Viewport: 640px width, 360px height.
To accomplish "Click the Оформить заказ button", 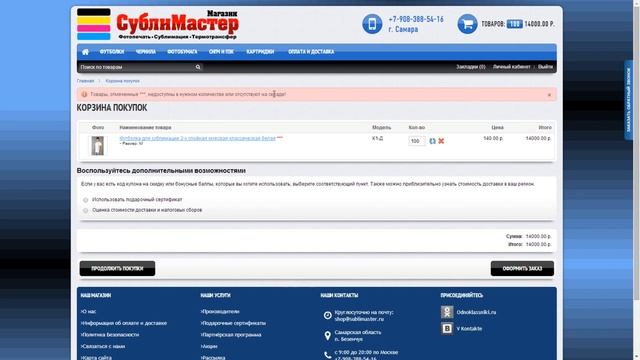I will click(522, 269).
